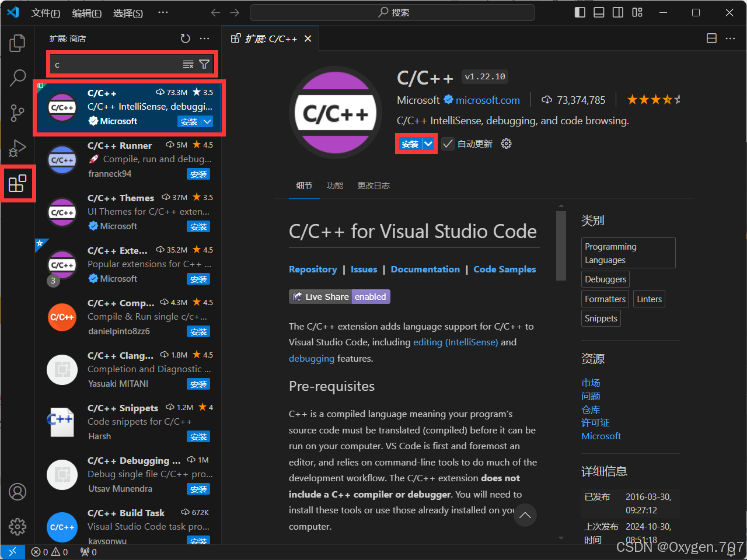Image resolution: width=747 pixels, height=560 pixels.
Task: Open the title bar overflow menu
Action: point(163,13)
